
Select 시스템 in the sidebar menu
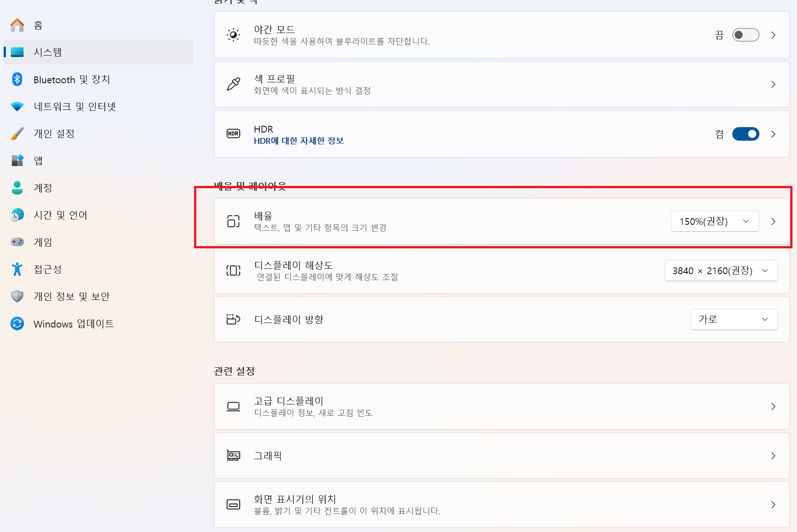(x=47, y=52)
